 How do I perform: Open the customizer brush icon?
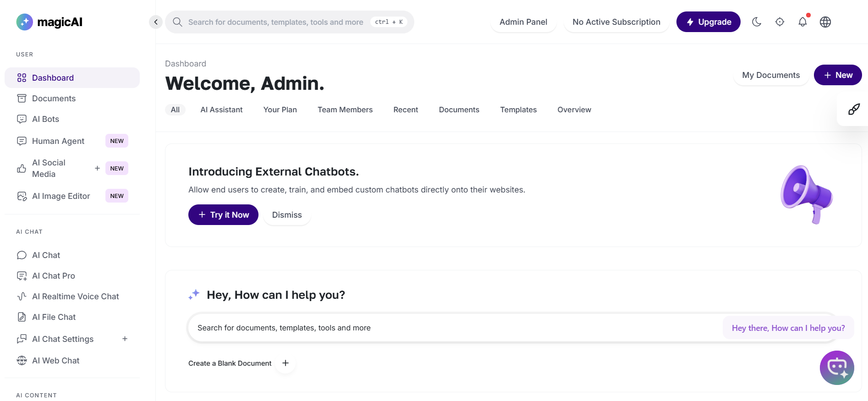(x=854, y=109)
